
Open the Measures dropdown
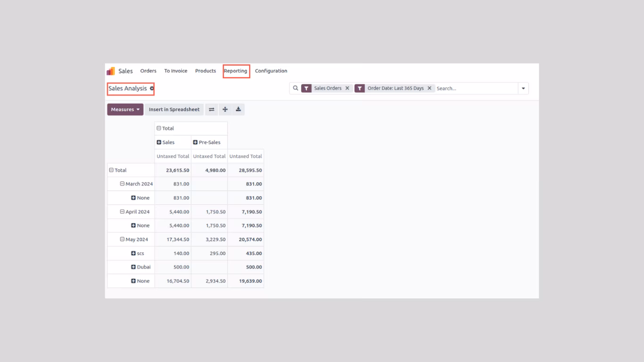click(125, 109)
